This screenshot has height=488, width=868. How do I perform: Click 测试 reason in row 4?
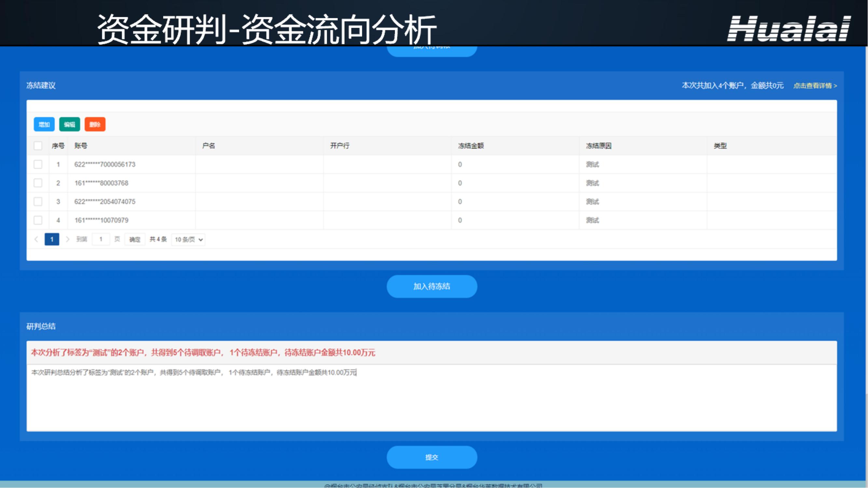(x=592, y=220)
